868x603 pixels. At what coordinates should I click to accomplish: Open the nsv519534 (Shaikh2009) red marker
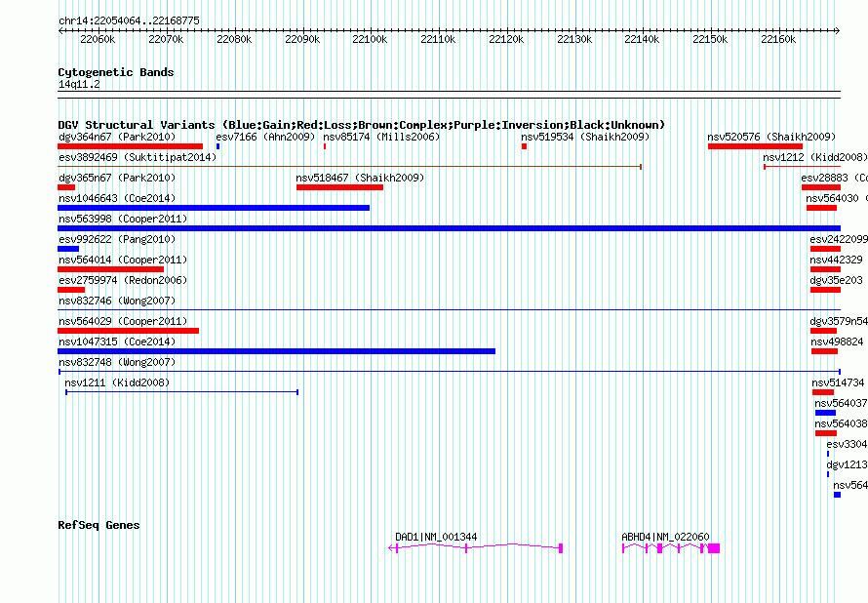pos(525,146)
